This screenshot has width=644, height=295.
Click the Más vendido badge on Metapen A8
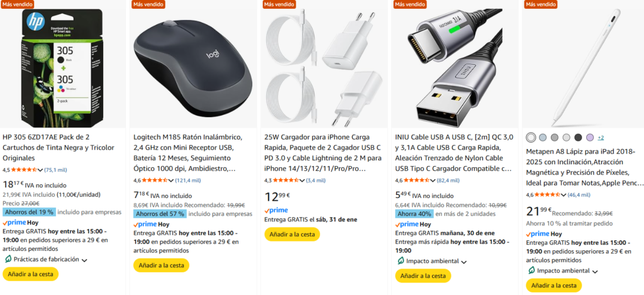click(x=540, y=4)
